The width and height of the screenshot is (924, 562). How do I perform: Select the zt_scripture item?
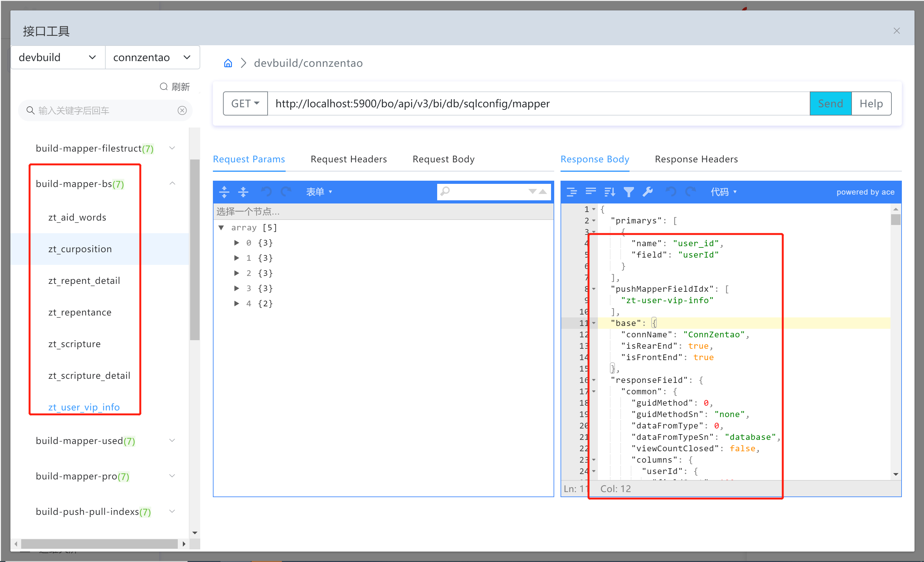tap(75, 344)
